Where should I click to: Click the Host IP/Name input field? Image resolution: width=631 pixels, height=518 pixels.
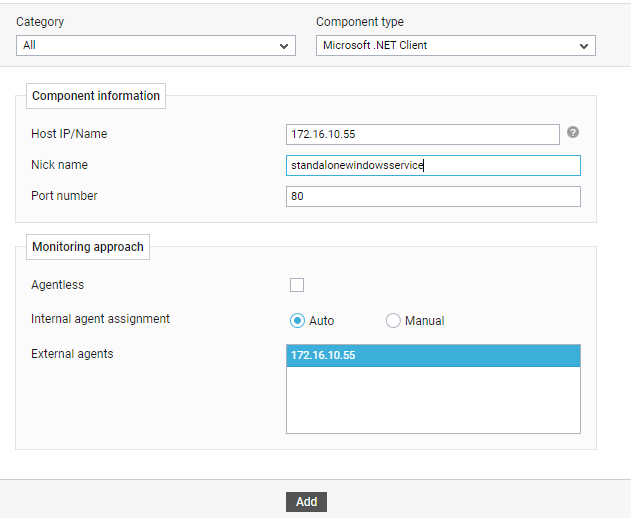423,134
